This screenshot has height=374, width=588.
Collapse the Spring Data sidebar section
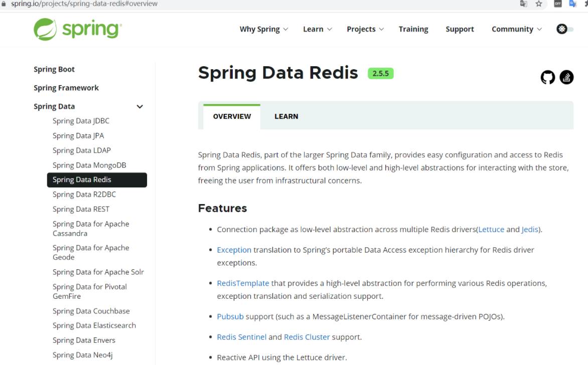tap(140, 106)
